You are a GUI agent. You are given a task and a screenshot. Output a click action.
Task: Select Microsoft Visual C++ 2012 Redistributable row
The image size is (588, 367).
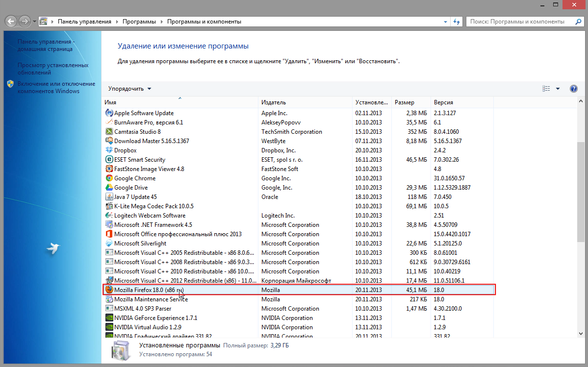(x=299, y=280)
